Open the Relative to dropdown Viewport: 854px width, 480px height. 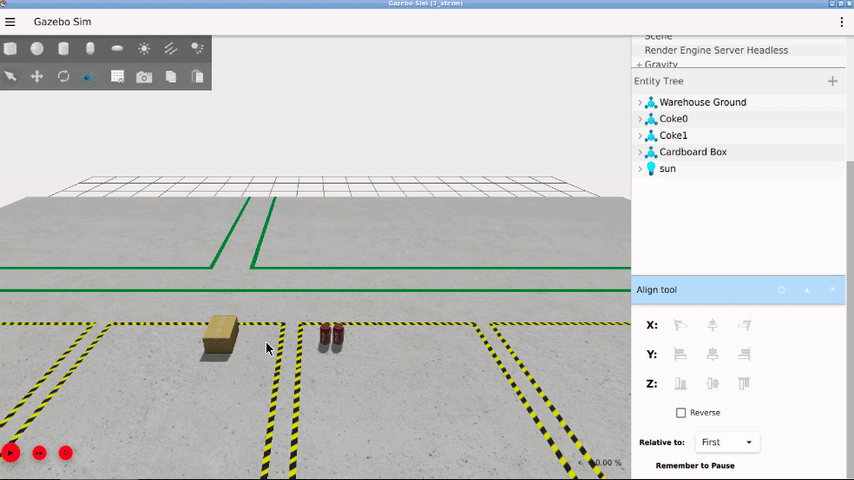[x=727, y=442]
